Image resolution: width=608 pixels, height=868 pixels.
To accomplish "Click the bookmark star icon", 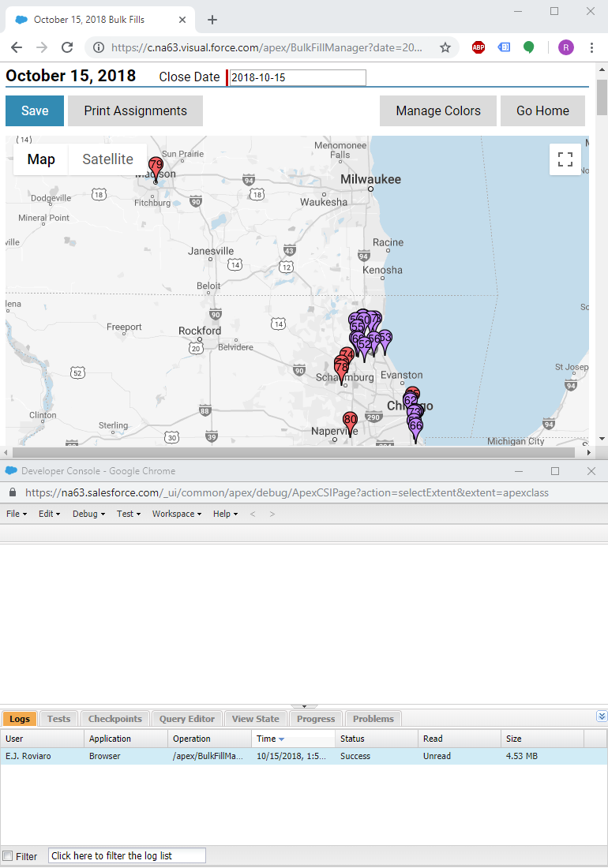I will coord(445,47).
